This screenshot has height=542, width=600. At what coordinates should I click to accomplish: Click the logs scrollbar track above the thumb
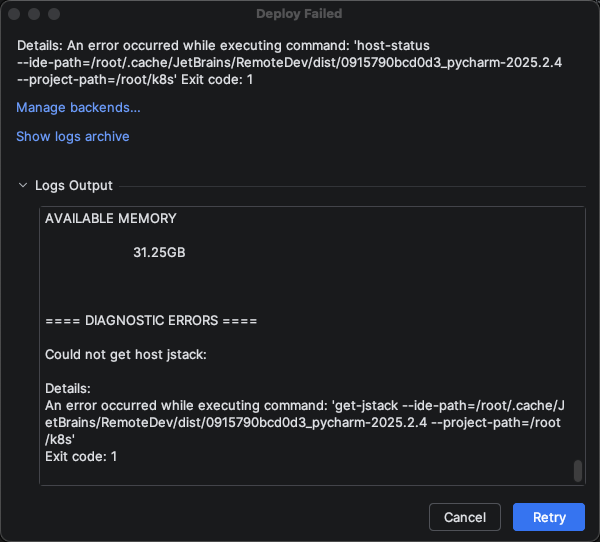click(x=577, y=330)
